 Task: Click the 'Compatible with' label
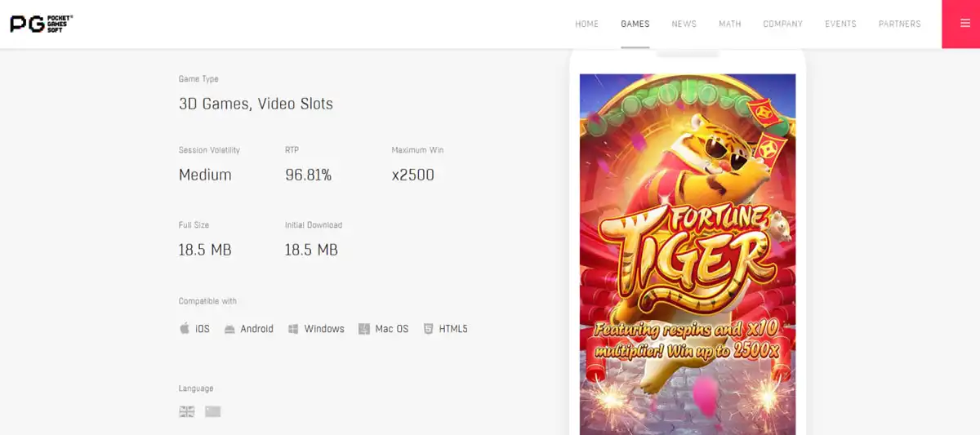207,301
